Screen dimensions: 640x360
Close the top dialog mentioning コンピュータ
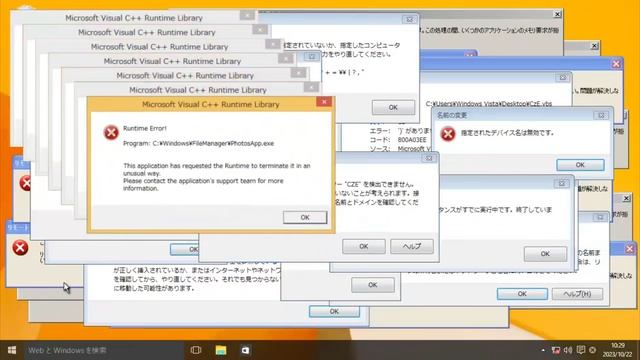pos(409,20)
